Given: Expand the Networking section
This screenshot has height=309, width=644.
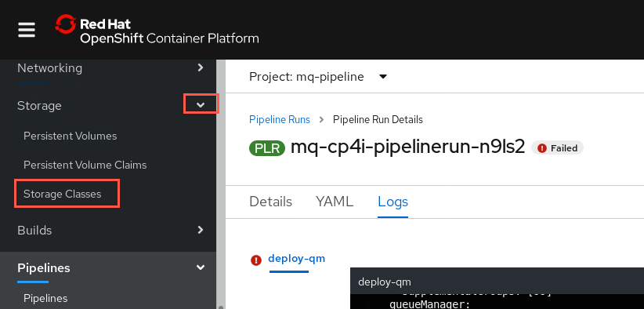Looking at the screenshot, I should point(201,67).
